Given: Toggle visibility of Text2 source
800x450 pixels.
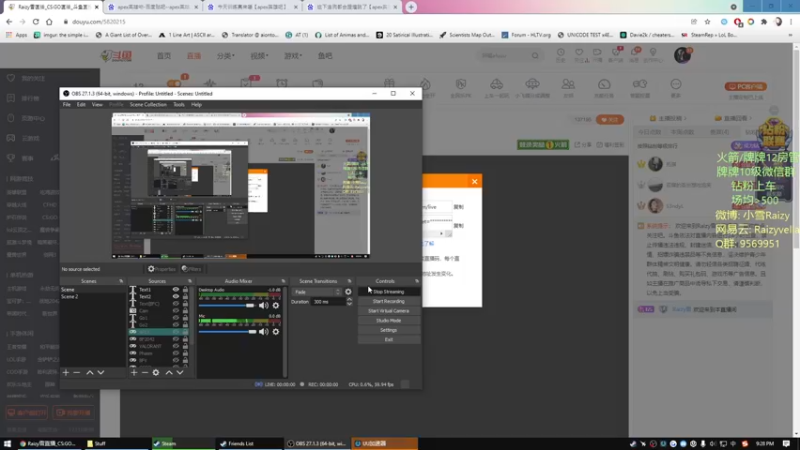Looking at the screenshot, I should (x=176, y=296).
